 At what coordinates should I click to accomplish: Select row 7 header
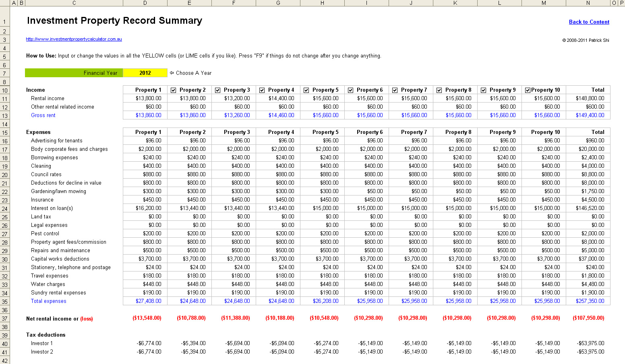(x=4, y=73)
